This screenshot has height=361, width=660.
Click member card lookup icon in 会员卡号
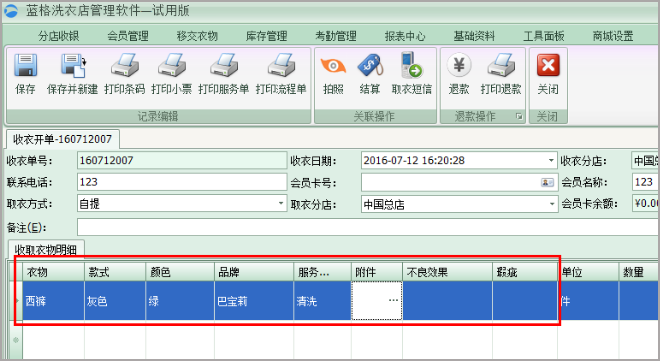(547, 182)
